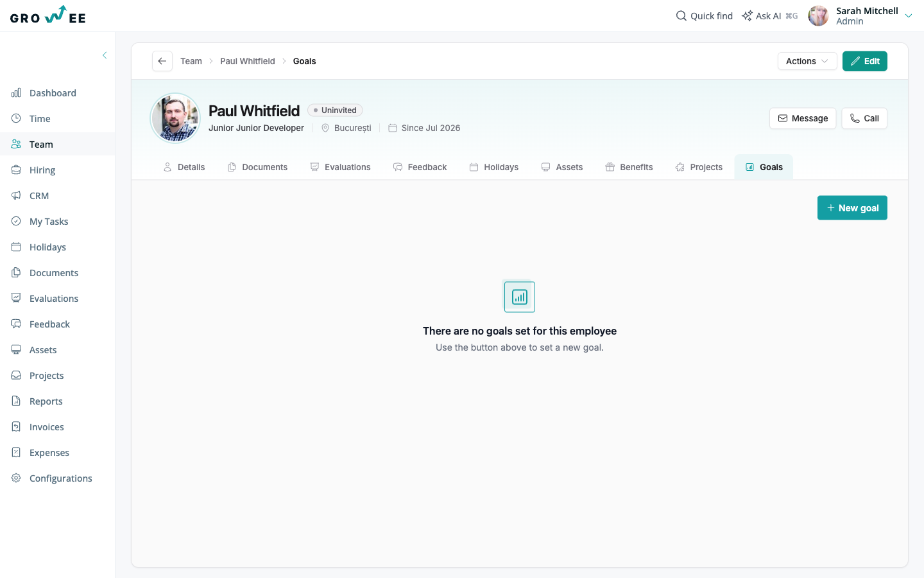
Task: Click the 'Since Jul 2026' date text
Action: click(x=431, y=128)
